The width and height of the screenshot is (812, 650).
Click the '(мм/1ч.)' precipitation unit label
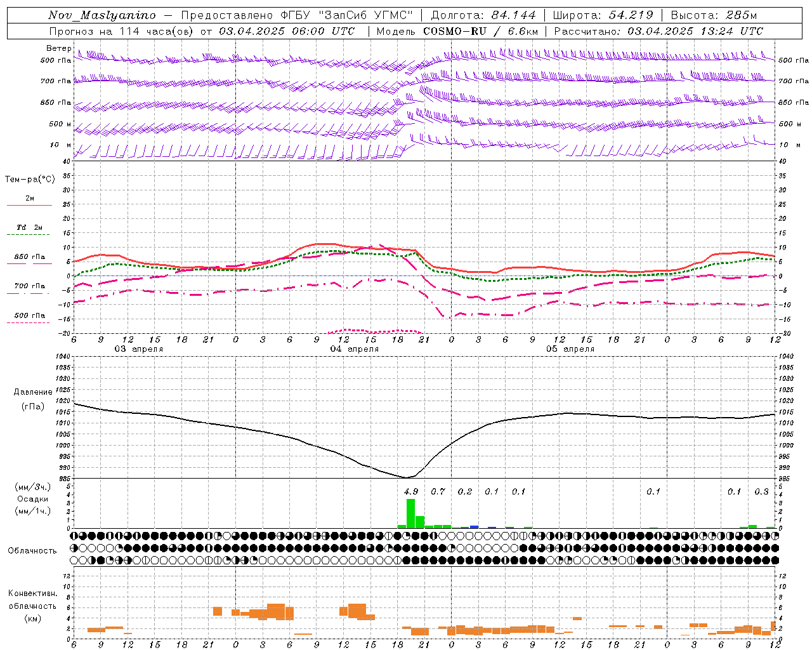click(33, 511)
